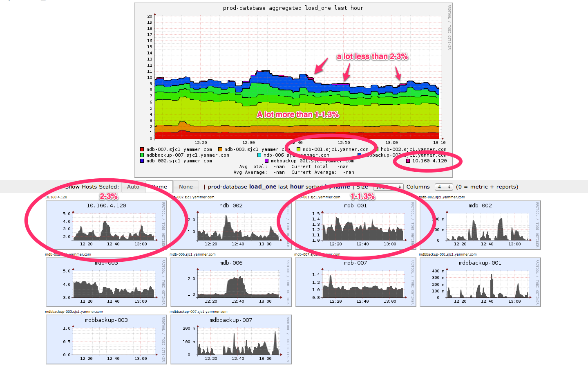Click the '(0 = metric + reports)' text
The image size is (588, 373).
click(487, 187)
